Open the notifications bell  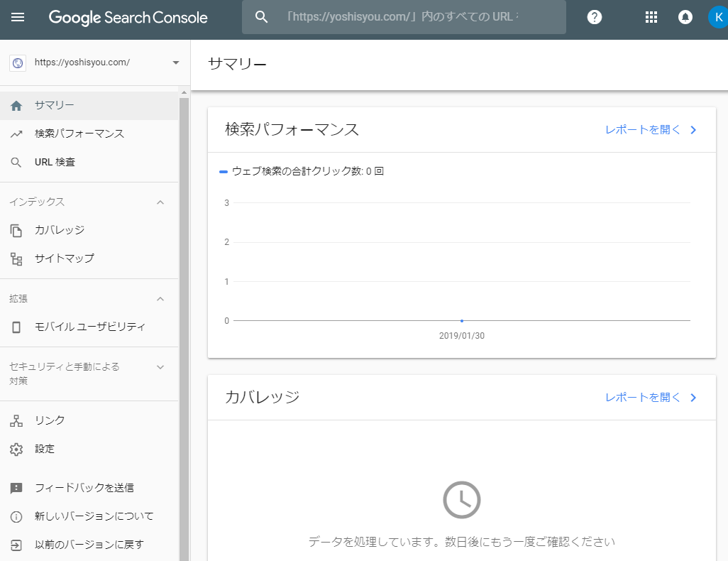tap(685, 17)
